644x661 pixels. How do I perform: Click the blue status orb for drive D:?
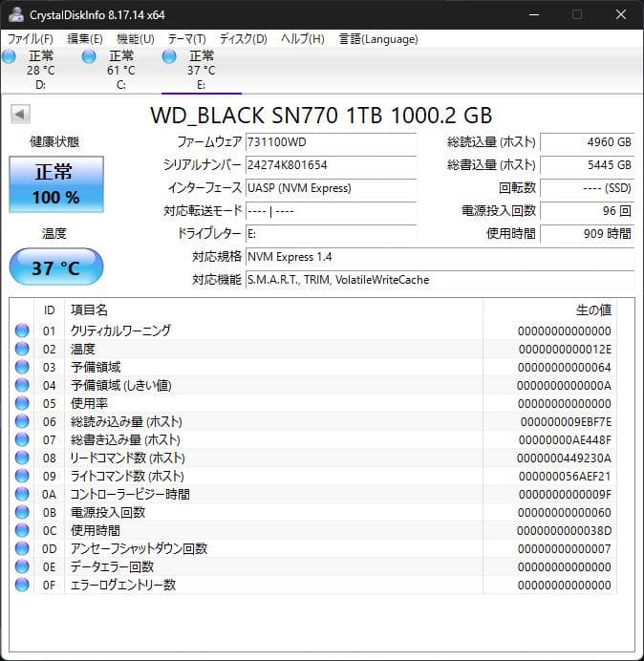(x=9, y=56)
